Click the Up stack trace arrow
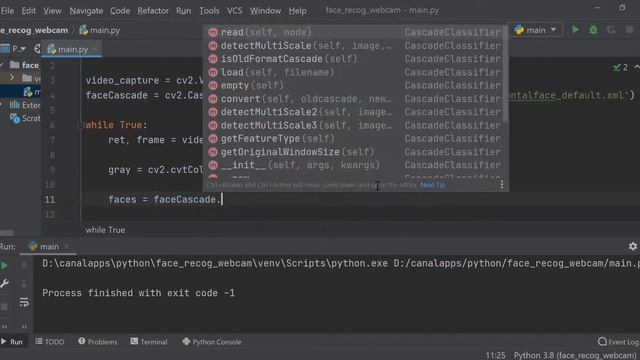 pyautogui.click(x=24, y=266)
